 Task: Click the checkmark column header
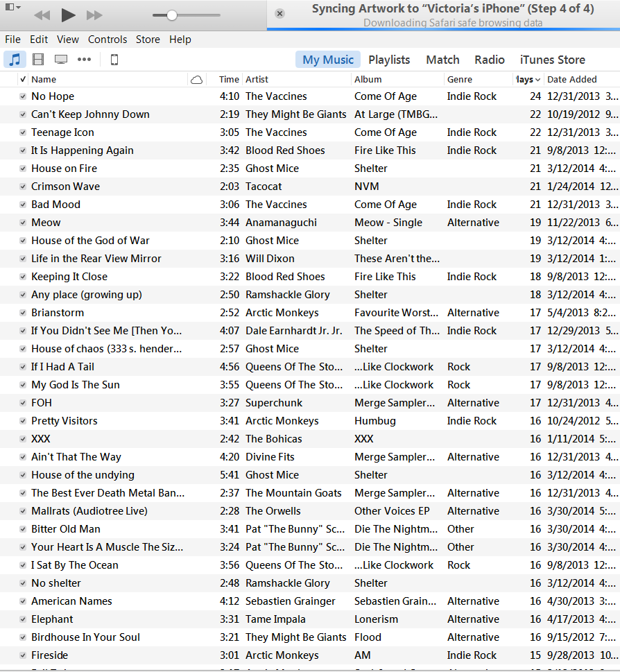click(x=23, y=79)
